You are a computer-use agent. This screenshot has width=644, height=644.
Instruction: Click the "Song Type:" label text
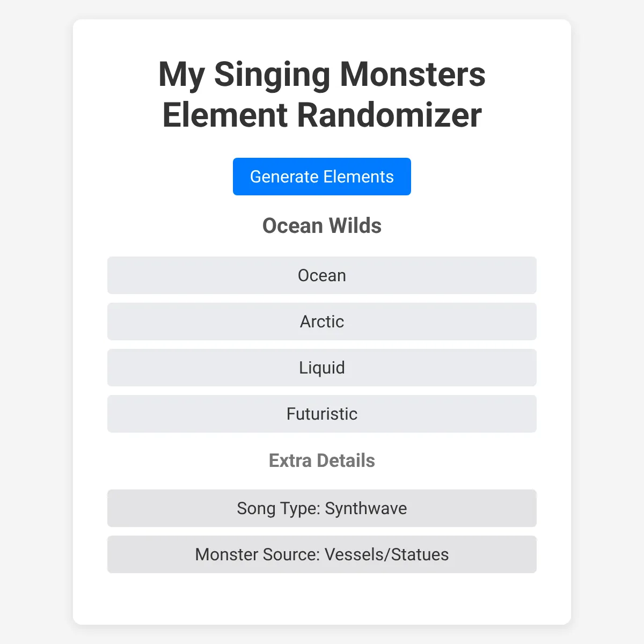click(x=279, y=508)
